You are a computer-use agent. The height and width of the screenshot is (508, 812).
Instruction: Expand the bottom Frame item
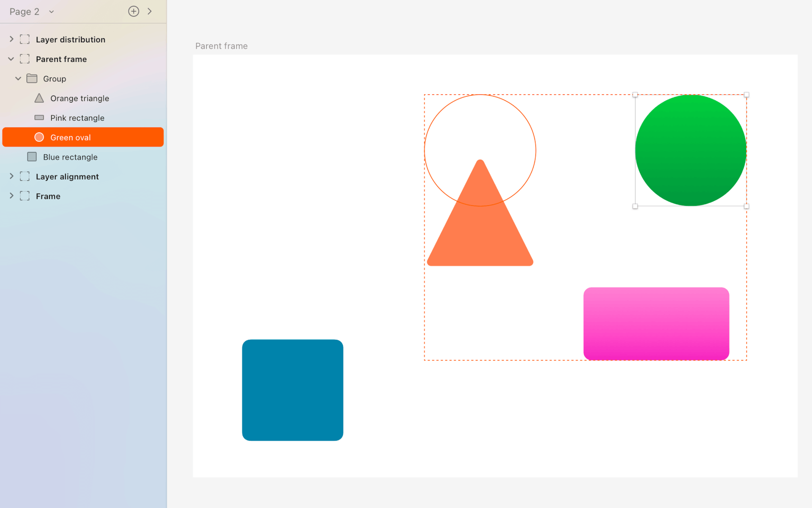point(11,196)
